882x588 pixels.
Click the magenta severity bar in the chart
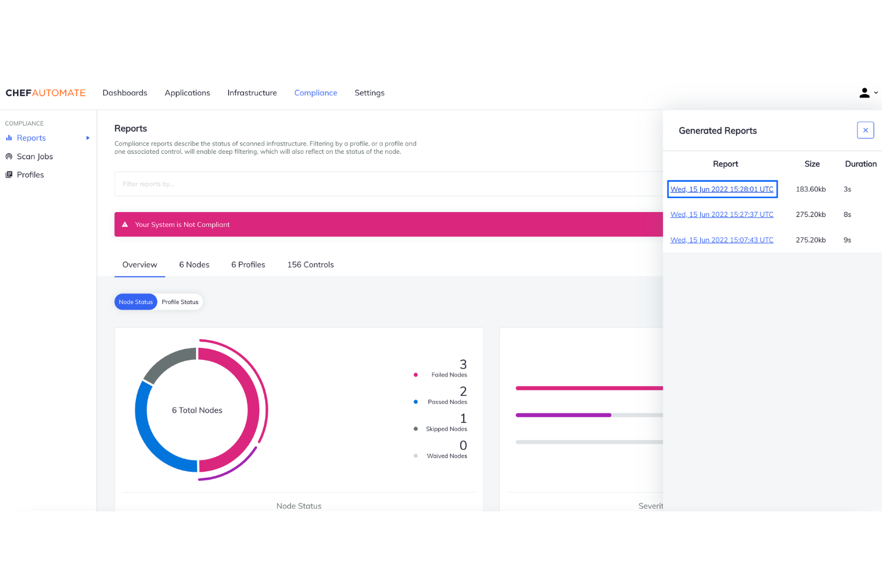[x=563, y=415]
